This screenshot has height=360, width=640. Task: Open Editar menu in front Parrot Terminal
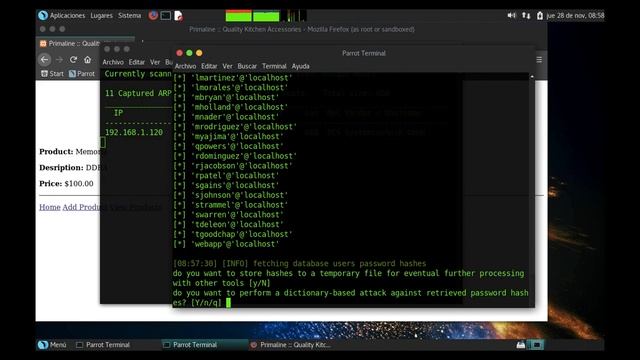[x=209, y=66]
